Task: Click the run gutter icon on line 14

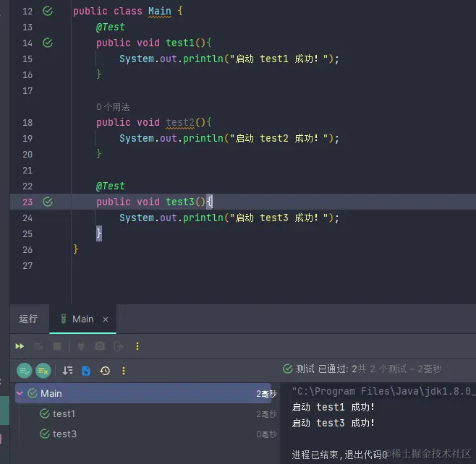Action: coord(48,43)
